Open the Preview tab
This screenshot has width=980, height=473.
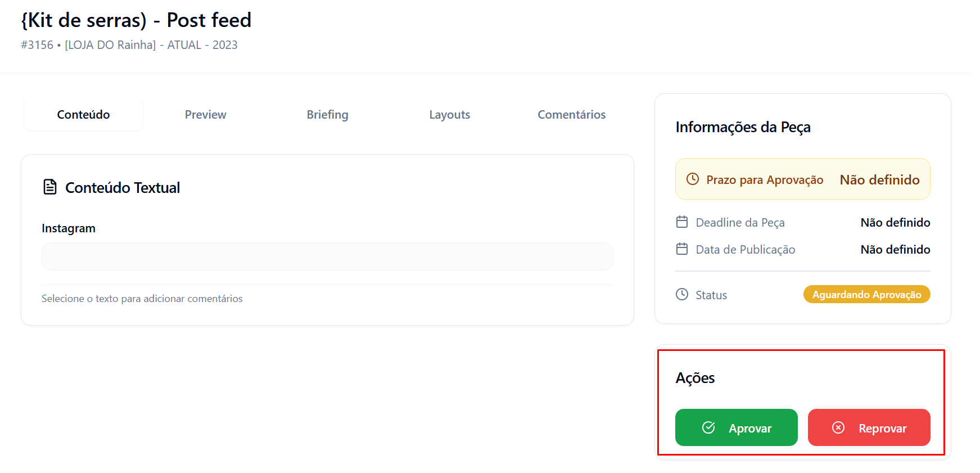point(205,115)
